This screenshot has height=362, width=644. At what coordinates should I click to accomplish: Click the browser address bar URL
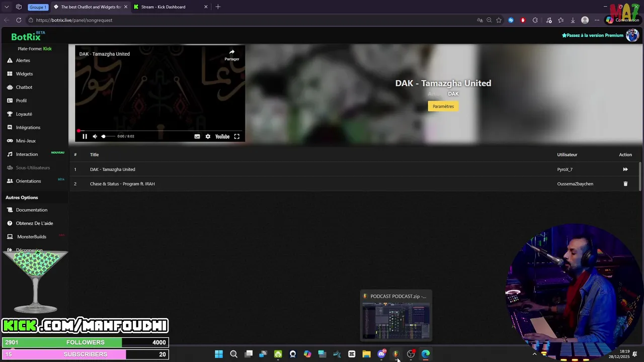point(74,20)
